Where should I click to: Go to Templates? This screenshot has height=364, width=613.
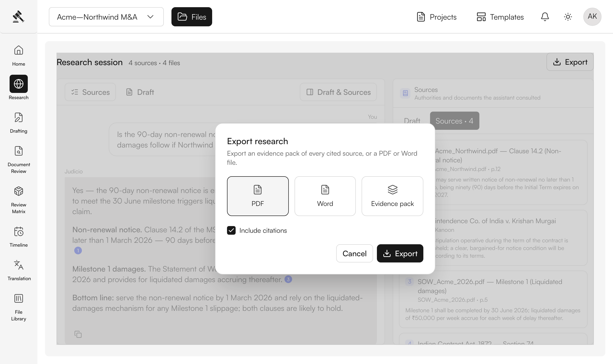(500, 17)
